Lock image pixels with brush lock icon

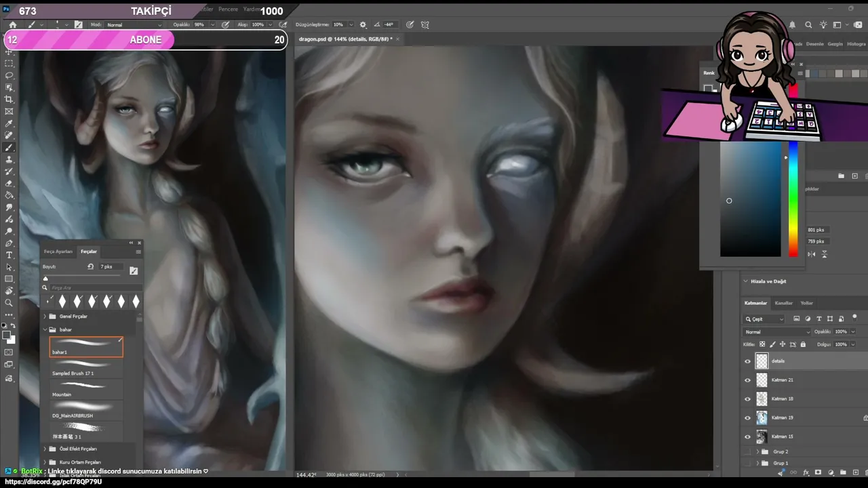(772, 344)
